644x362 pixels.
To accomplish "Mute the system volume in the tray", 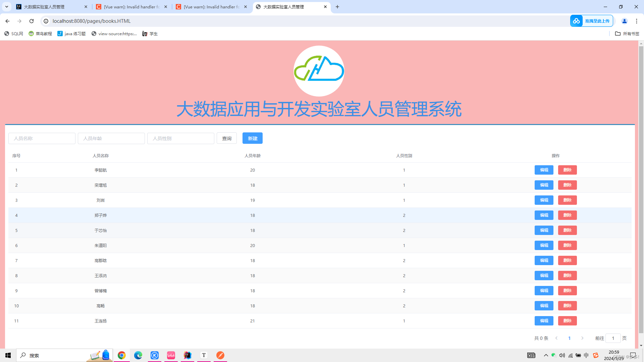I will pyautogui.click(x=562, y=355).
